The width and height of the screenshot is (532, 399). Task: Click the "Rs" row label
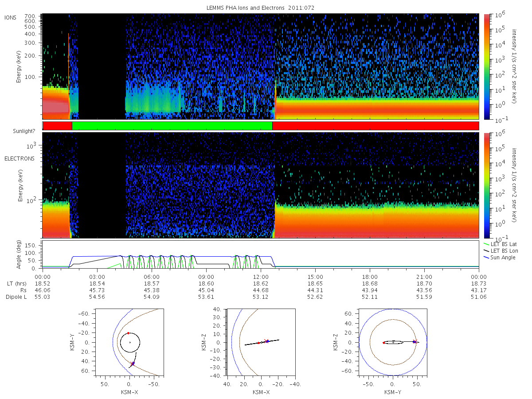(x=23, y=290)
